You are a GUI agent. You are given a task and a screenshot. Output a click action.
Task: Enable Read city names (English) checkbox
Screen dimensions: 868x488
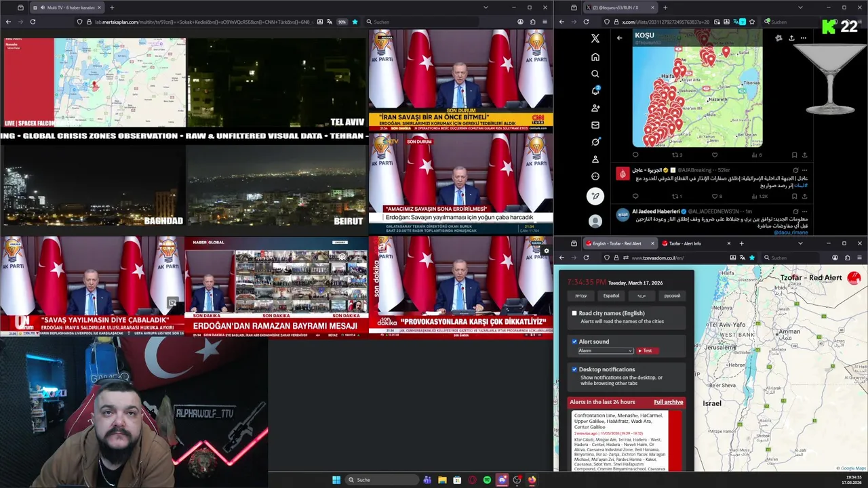click(574, 313)
